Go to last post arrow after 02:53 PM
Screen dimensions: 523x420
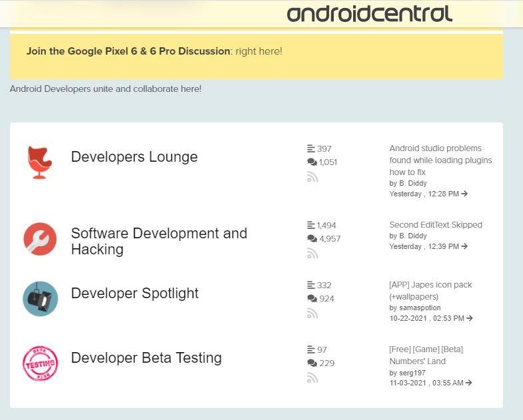[469, 318]
